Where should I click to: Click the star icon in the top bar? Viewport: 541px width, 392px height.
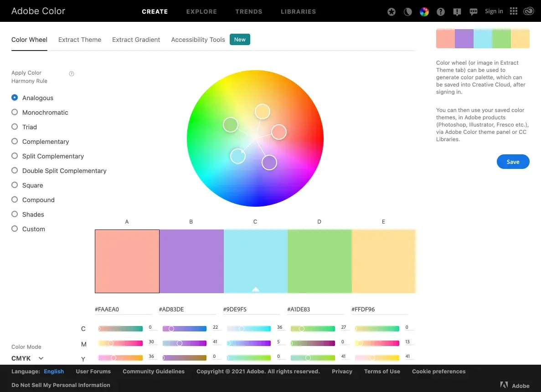click(392, 11)
